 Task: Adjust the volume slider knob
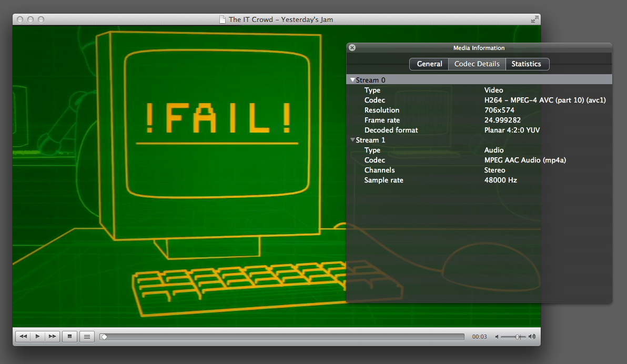(x=518, y=337)
